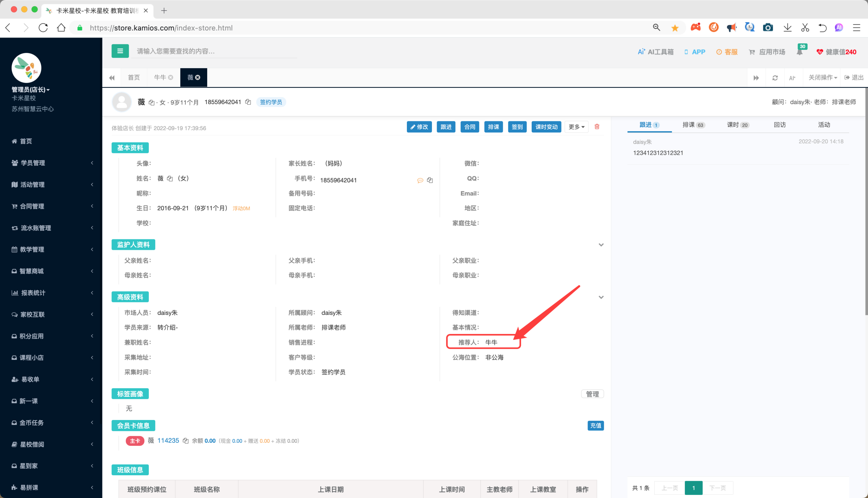
Task: Click the 课时变动 button
Action: [x=546, y=127]
